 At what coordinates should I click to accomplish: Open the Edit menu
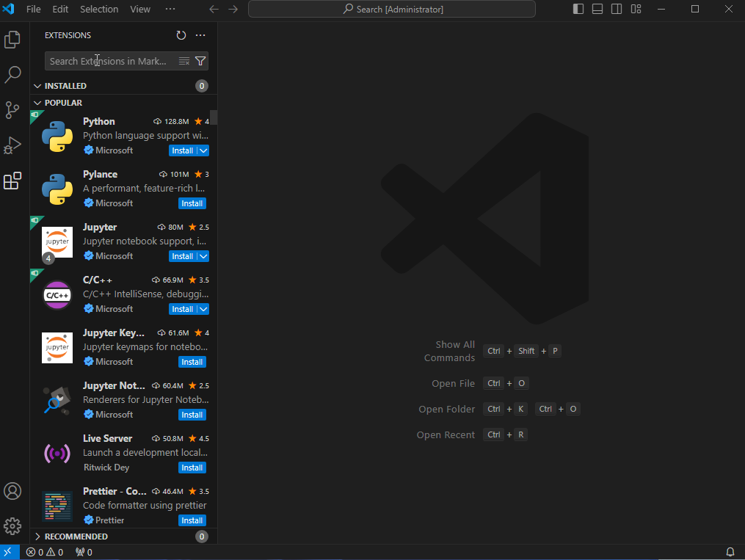[60, 9]
